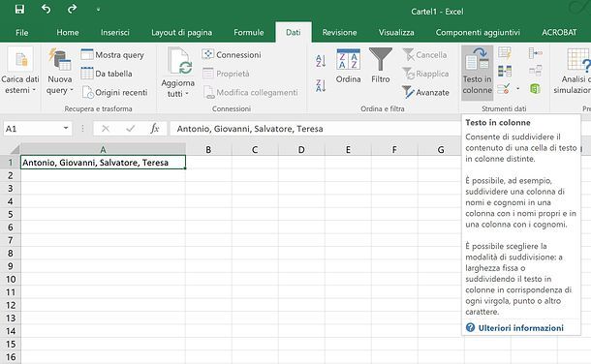
Task: Click the Insert Function fx icon
Action: [155, 129]
